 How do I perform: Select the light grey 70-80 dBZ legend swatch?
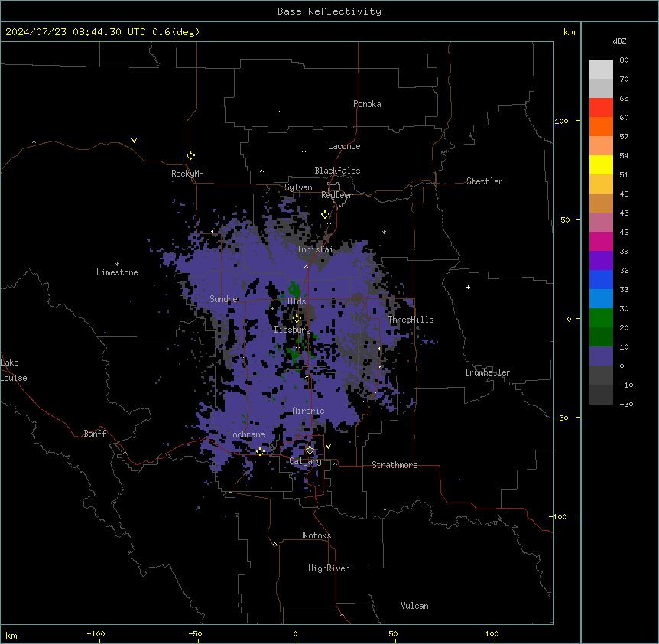click(x=601, y=70)
